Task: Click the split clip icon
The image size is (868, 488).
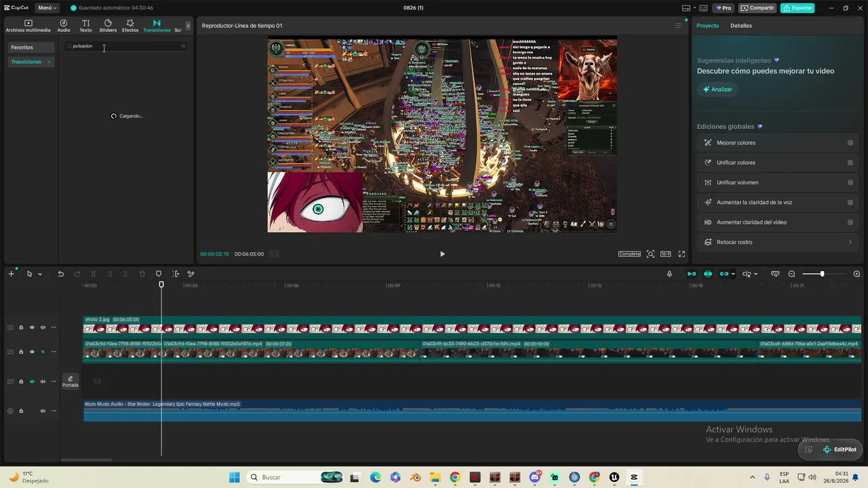Action: point(94,274)
